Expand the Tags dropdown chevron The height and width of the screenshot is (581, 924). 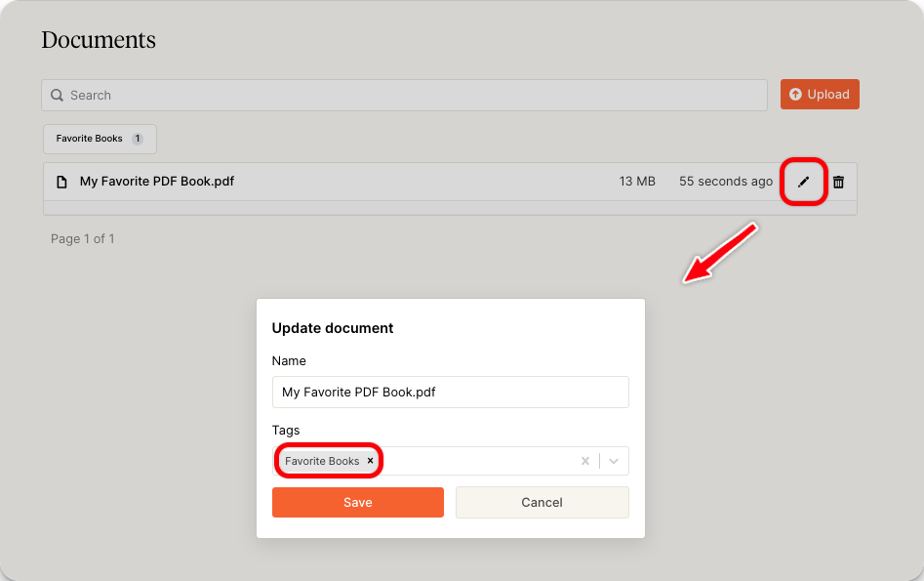click(x=614, y=461)
